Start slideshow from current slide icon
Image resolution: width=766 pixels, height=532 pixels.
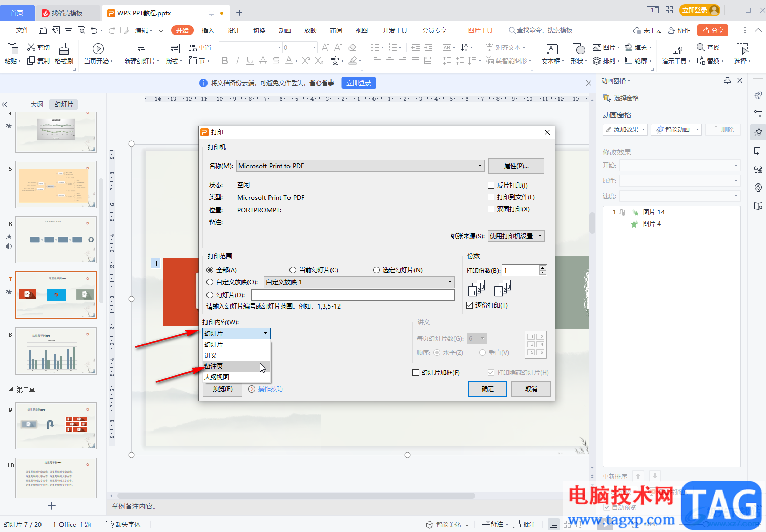(x=98, y=49)
